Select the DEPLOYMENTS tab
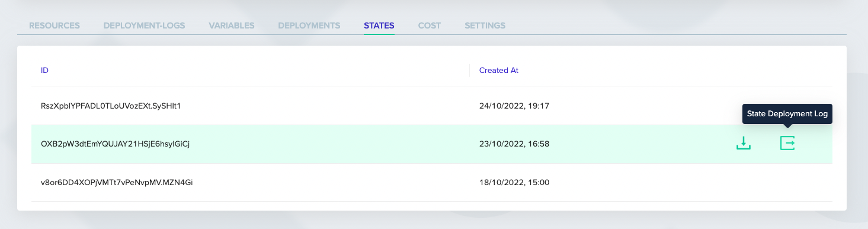Image resolution: width=868 pixels, height=229 pixels. [309, 26]
